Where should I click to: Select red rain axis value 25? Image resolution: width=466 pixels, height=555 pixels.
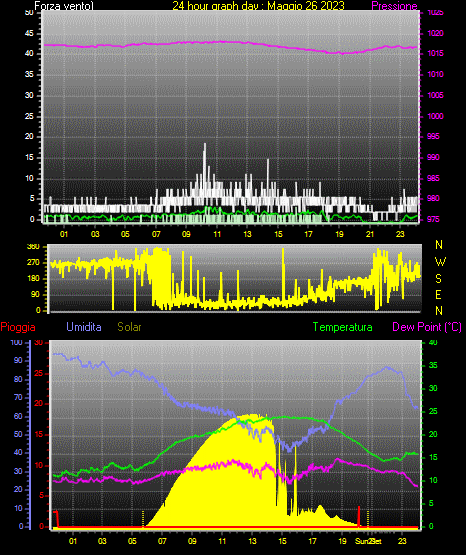click(x=39, y=373)
